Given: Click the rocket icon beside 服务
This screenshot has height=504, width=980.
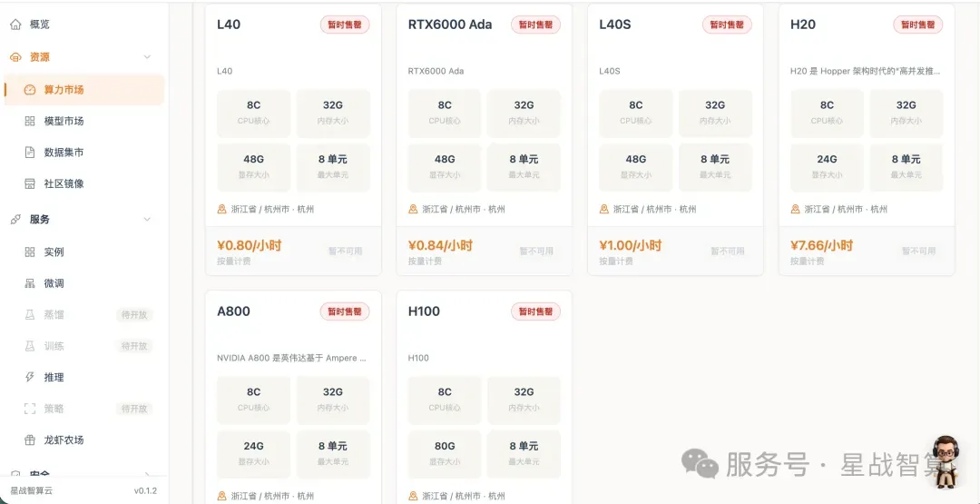Looking at the screenshot, I should click(15, 220).
